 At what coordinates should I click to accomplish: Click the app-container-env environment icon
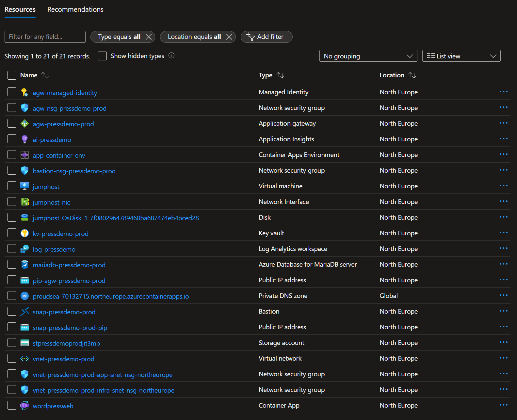(x=24, y=155)
